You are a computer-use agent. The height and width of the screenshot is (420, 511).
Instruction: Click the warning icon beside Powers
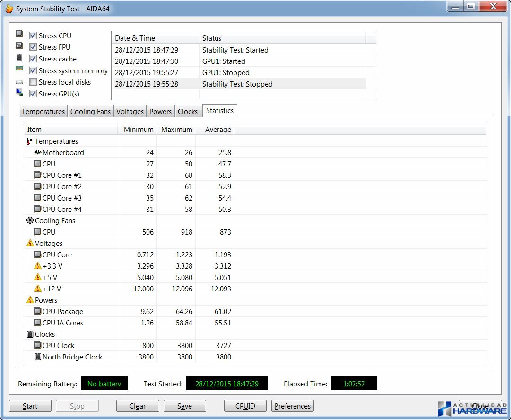click(x=30, y=300)
